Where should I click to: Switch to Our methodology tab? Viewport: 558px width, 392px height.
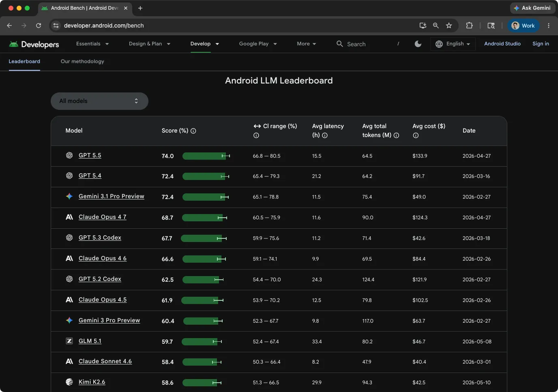[82, 62]
